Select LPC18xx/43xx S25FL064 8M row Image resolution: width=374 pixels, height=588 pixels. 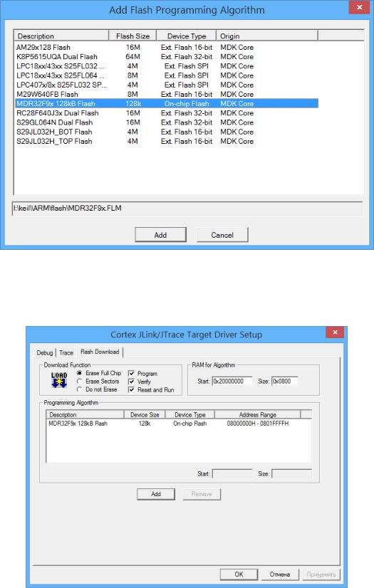pos(167,75)
